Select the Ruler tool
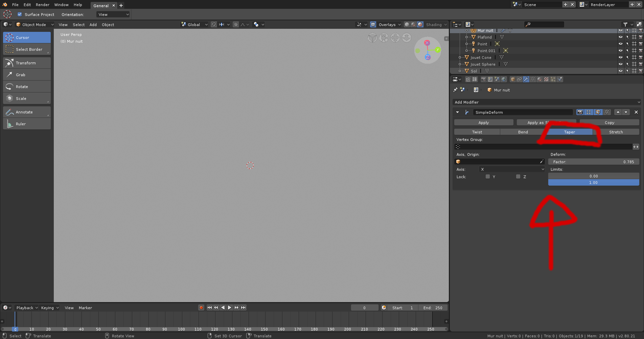The image size is (644, 339). click(x=27, y=124)
